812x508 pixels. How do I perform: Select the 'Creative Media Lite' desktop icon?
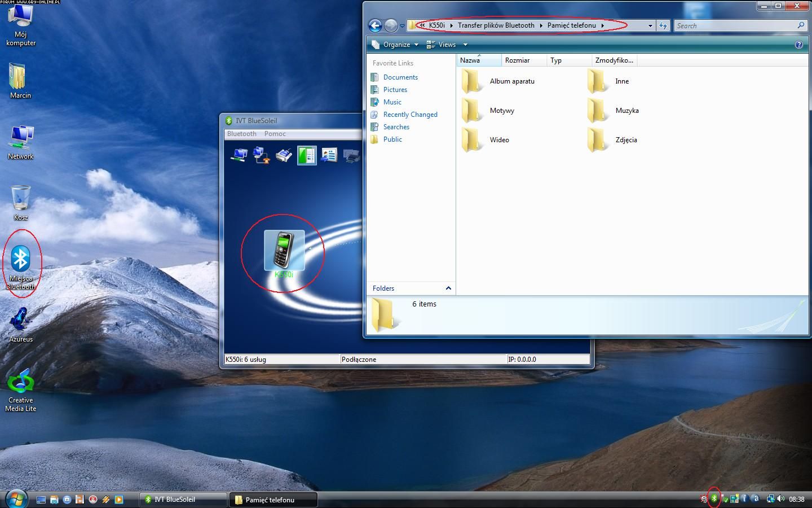(x=21, y=389)
